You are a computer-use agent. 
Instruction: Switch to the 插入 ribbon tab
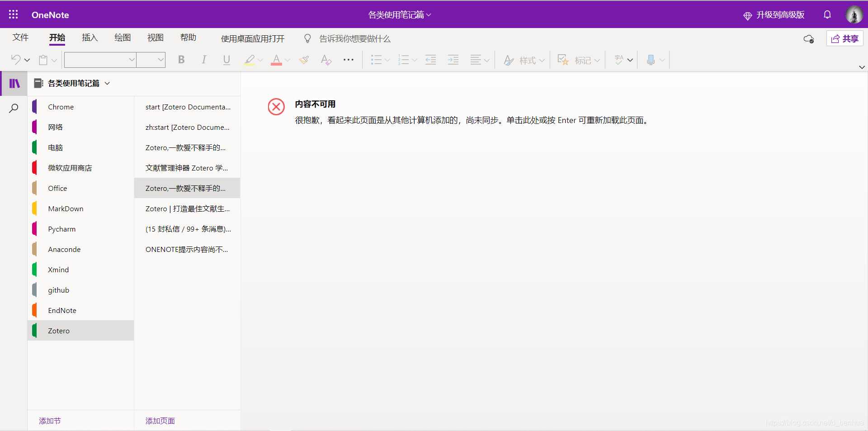[x=89, y=38]
